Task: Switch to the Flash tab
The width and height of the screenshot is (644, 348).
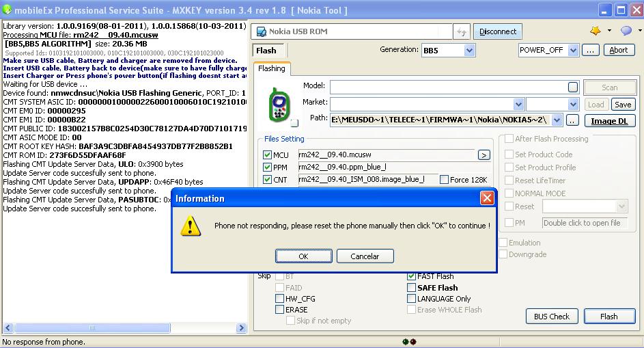Action: pos(266,51)
